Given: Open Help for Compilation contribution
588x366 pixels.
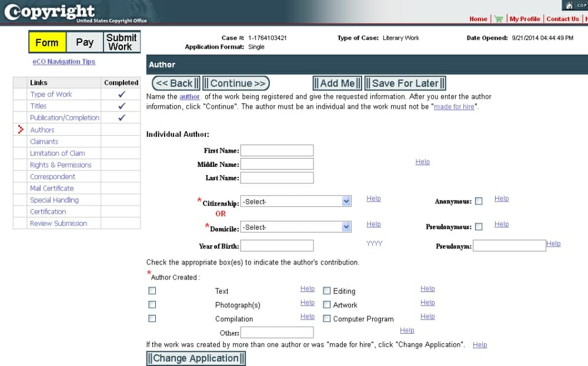Looking at the screenshot, I should pyautogui.click(x=308, y=317).
